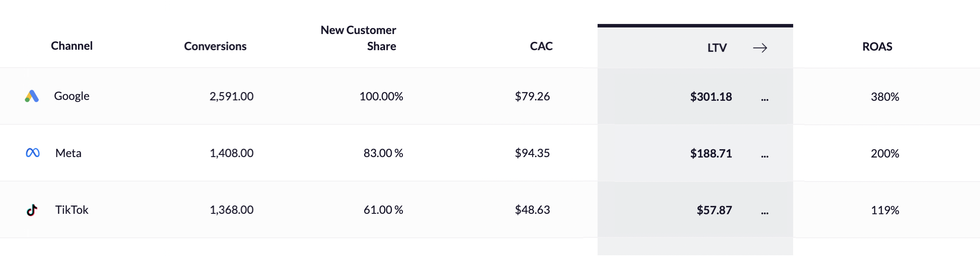This screenshot has width=980, height=257.
Task: Open the TikTok channel row
Action: (x=490, y=209)
